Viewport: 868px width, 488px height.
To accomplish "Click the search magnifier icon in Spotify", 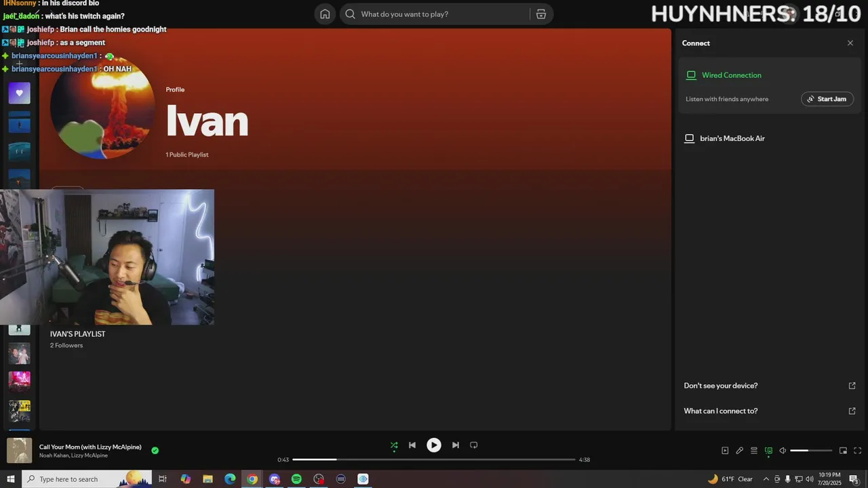I will (350, 14).
